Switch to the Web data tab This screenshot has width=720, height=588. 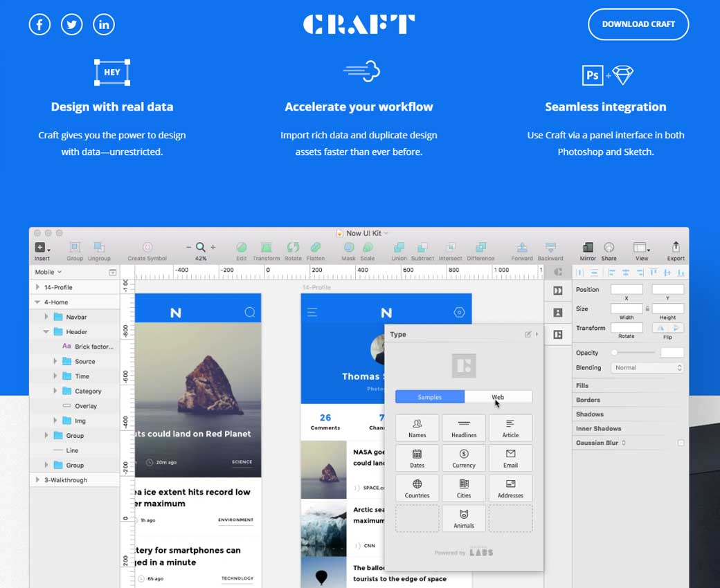coord(498,397)
